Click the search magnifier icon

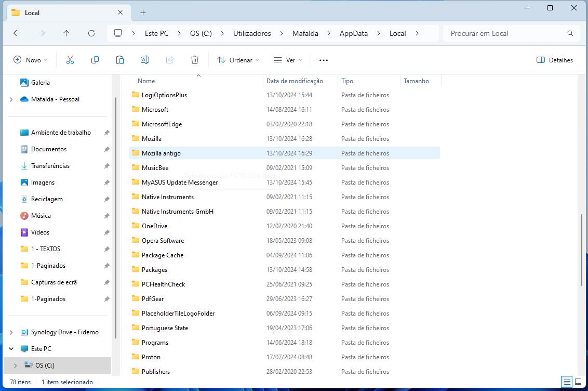[x=570, y=33]
